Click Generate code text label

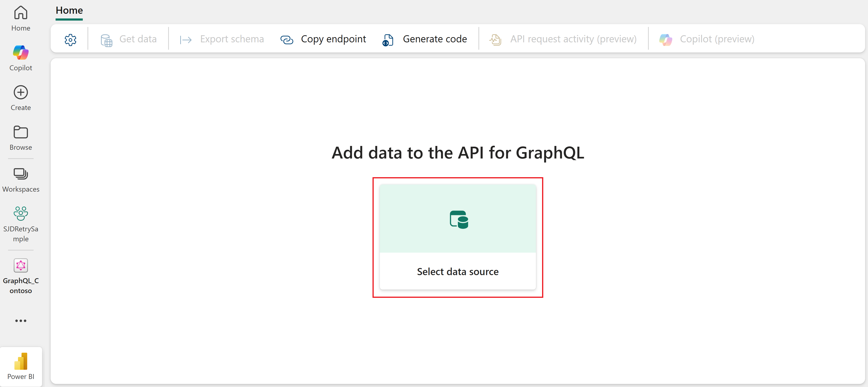[x=434, y=39]
